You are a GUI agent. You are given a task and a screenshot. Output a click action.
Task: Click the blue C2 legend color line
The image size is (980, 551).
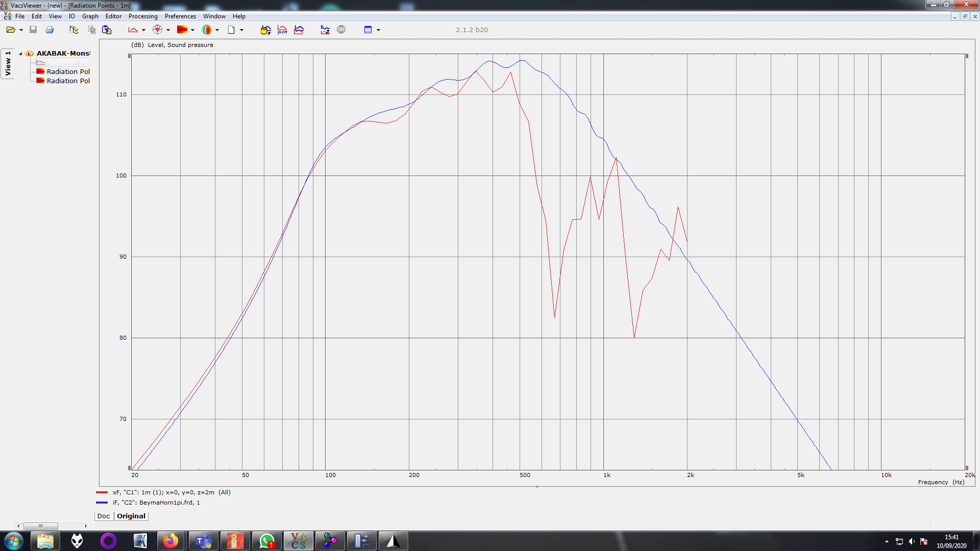point(102,503)
